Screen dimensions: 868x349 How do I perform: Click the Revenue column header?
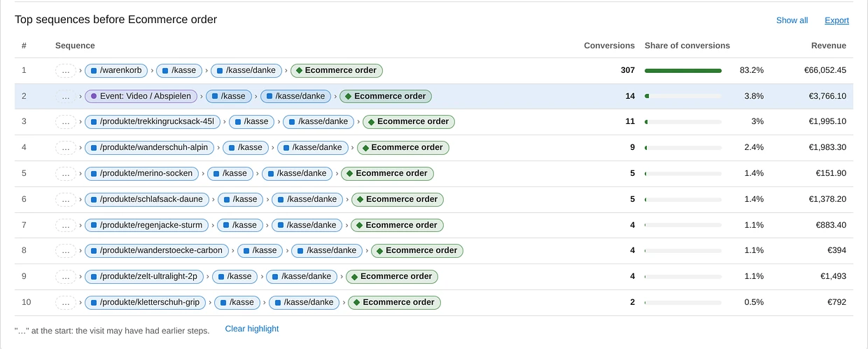tap(829, 46)
